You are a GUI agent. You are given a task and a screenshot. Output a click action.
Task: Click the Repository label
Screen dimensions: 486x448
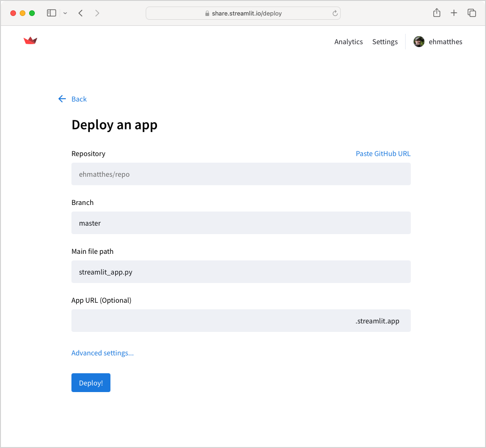(88, 154)
